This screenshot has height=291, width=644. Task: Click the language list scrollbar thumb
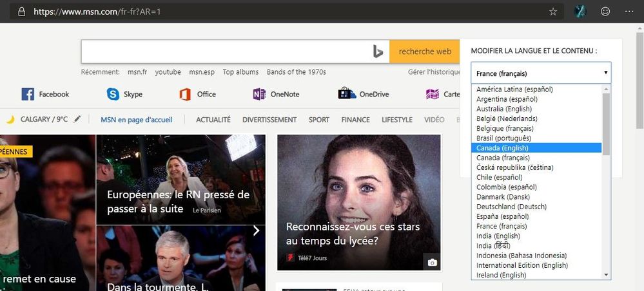click(606, 124)
